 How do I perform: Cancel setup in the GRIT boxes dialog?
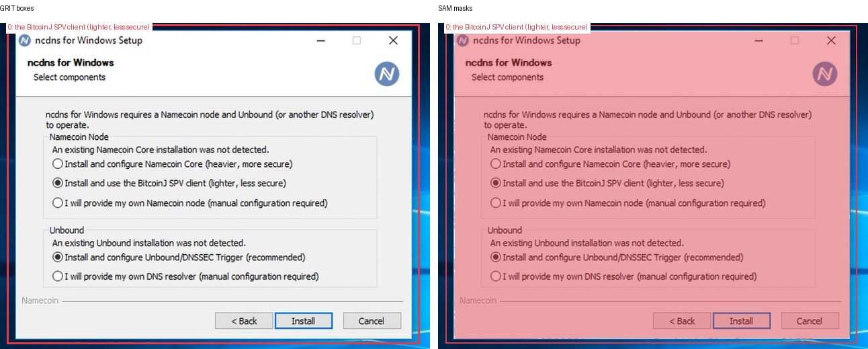(372, 321)
